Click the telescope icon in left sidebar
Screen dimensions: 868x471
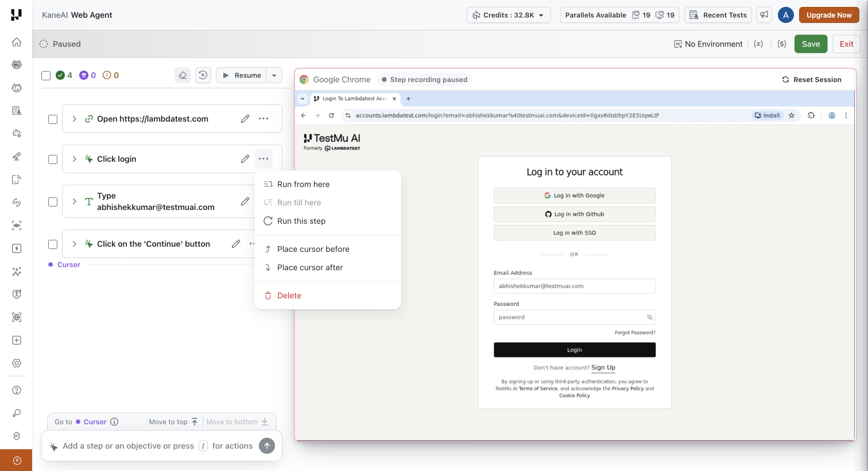(17, 157)
